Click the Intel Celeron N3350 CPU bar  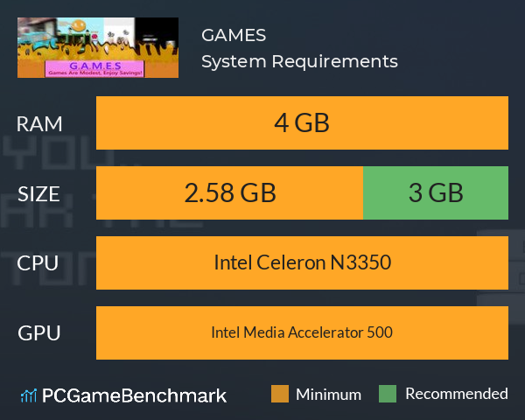[x=302, y=262]
